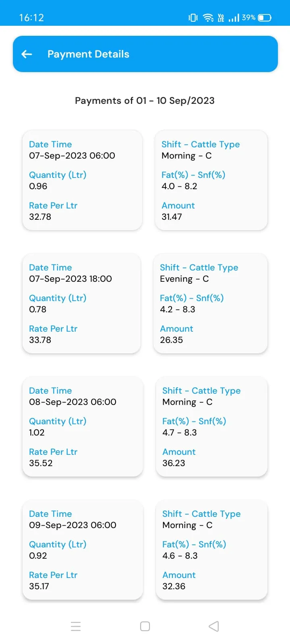Image resolution: width=290 pixels, height=644 pixels.
Task: Open the card showing Amount 36.23
Action: pos(211,427)
